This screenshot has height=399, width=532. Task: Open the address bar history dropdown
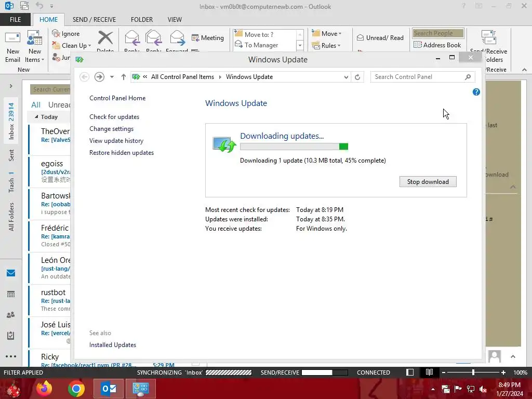coord(346,77)
